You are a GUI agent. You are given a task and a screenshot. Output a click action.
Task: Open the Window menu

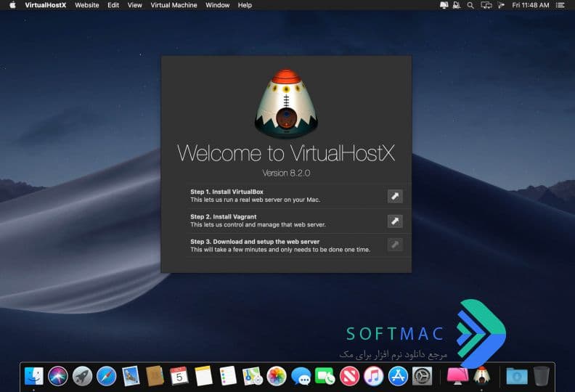pyautogui.click(x=218, y=5)
